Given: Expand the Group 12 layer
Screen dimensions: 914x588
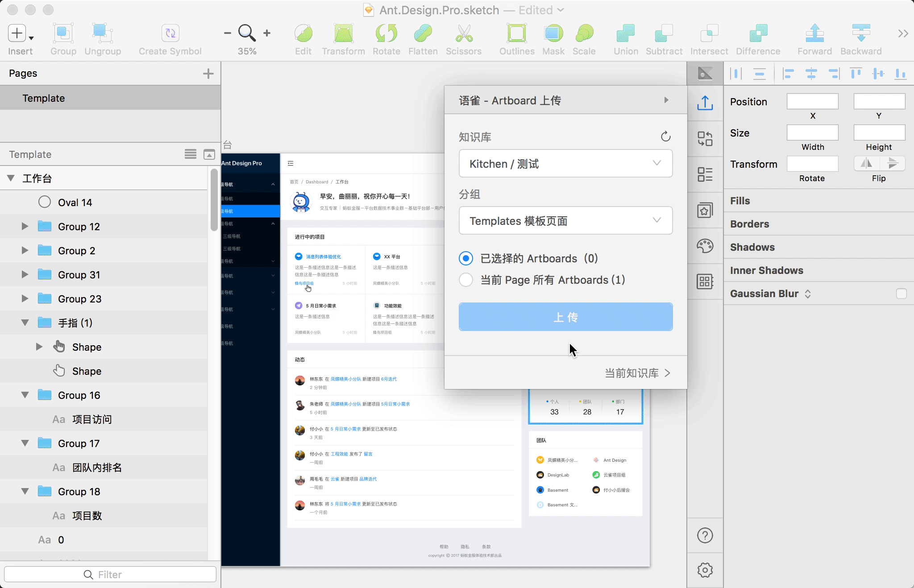Looking at the screenshot, I should (25, 227).
